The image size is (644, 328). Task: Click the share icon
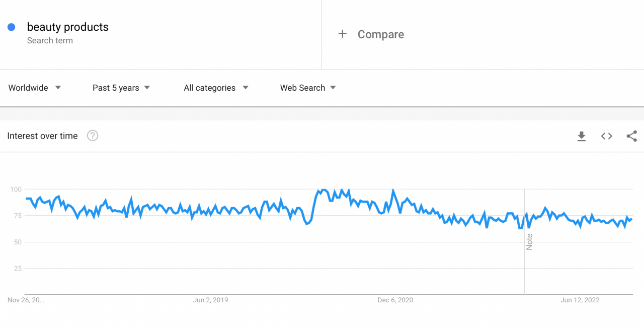632,136
